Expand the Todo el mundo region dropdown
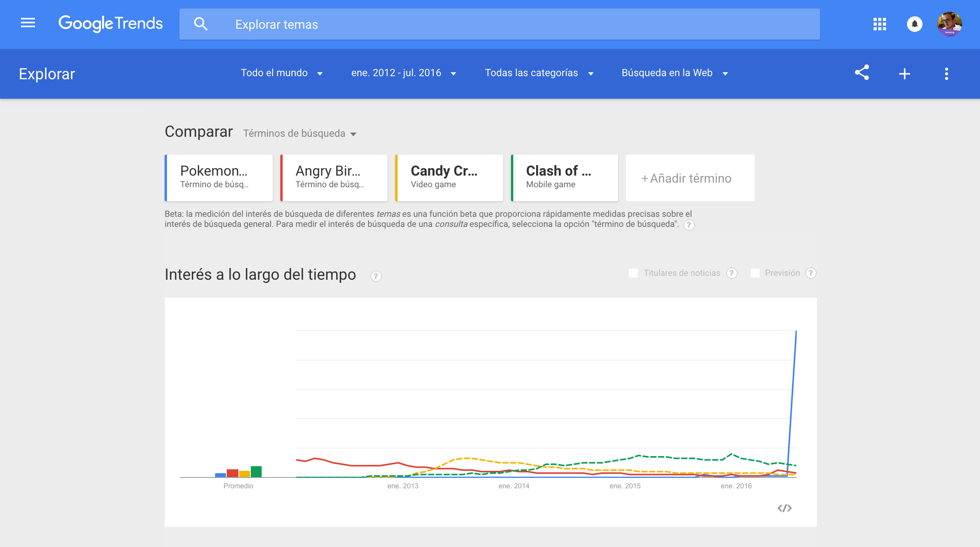Screen dimensions: 980x547 pos(282,73)
